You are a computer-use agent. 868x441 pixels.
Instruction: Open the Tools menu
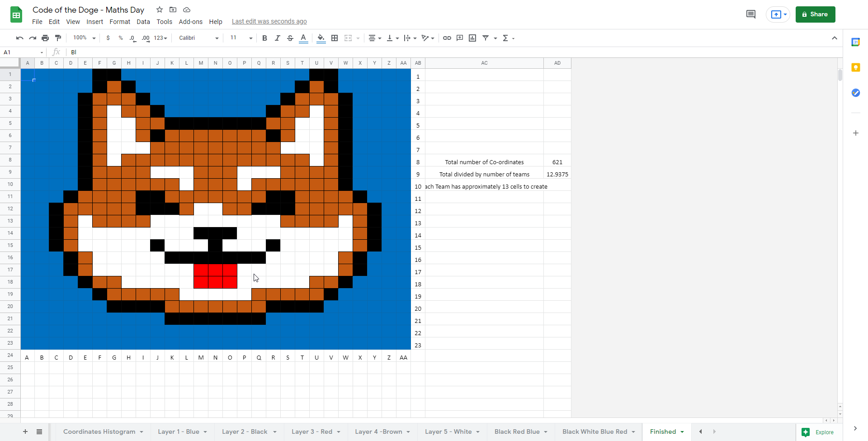(x=165, y=22)
